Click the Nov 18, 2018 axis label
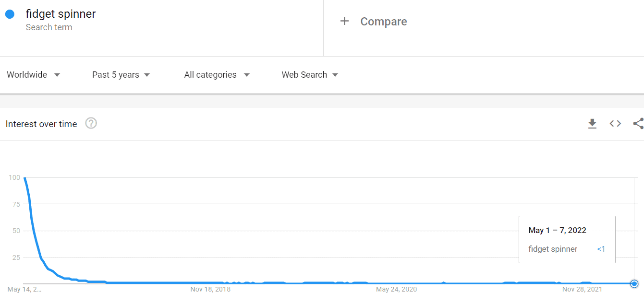 (x=210, y=289)
